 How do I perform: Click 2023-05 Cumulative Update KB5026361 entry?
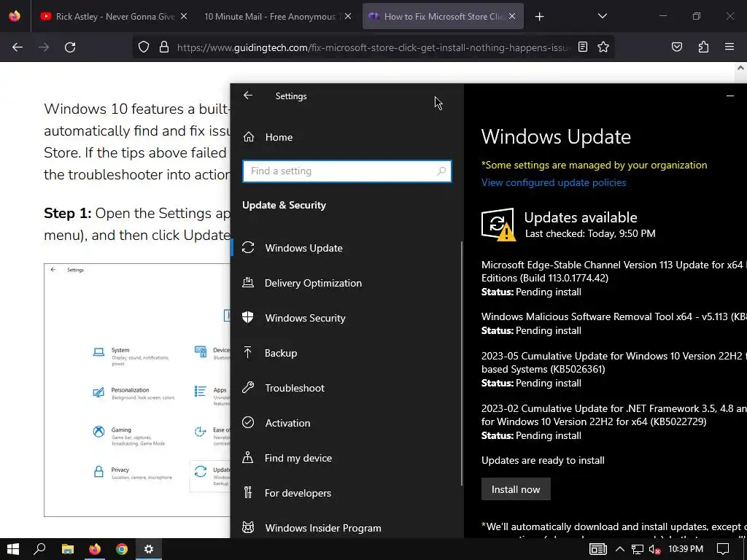pyautogui.click(x=614, y=370)
